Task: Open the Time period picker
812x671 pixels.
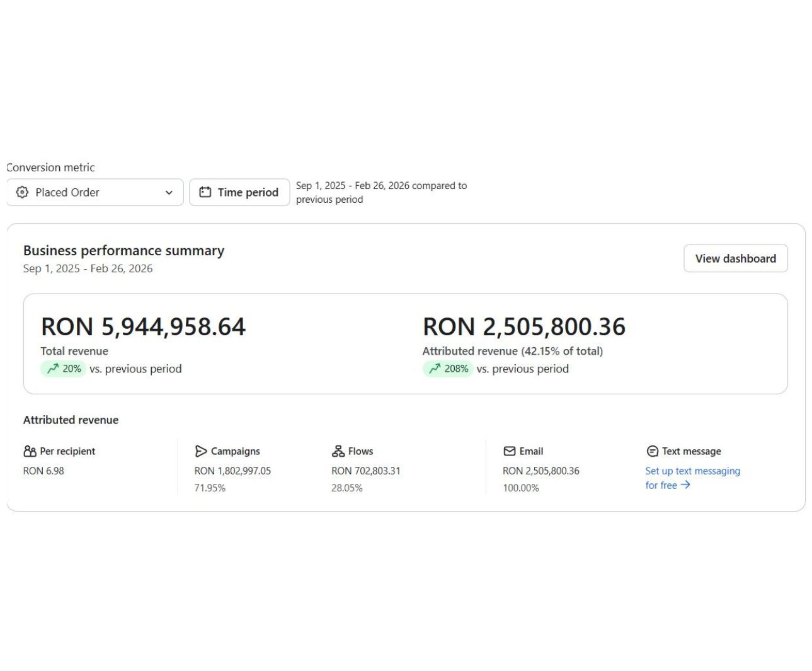Action: pos(239,192)
